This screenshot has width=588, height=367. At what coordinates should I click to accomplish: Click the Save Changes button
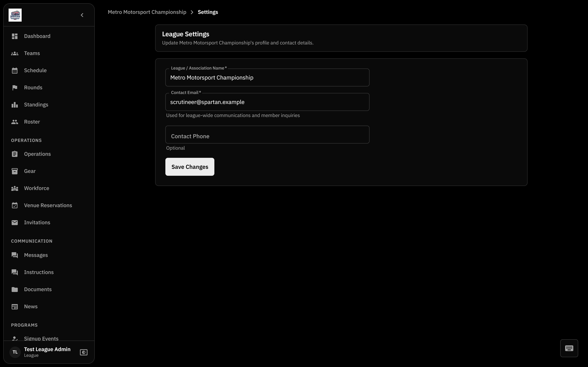190,167
